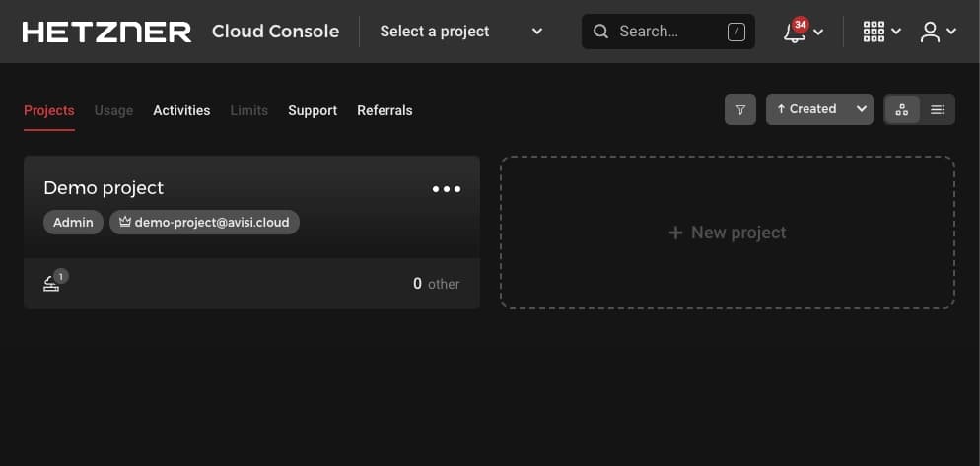Click the Hetzner logo

[106, 32]
